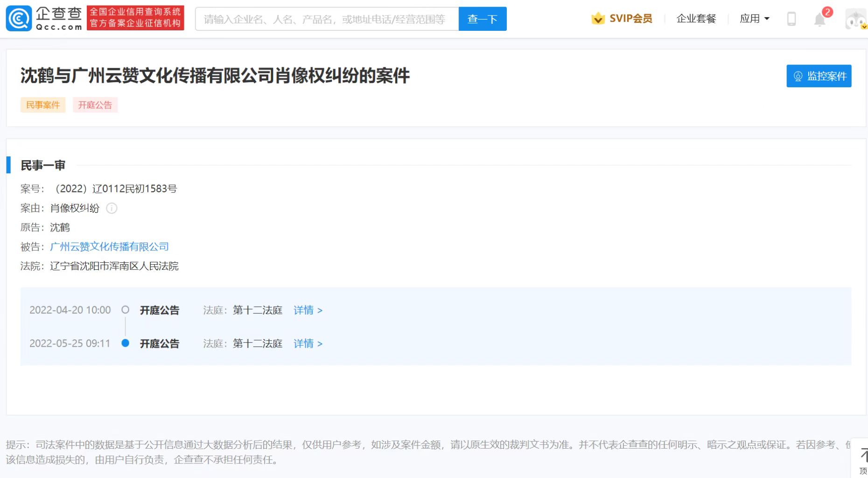Open defendant 广州云赞文化传播有限公司 link
The height and width of the screenshot is (478, 868).
pos(109,246)
